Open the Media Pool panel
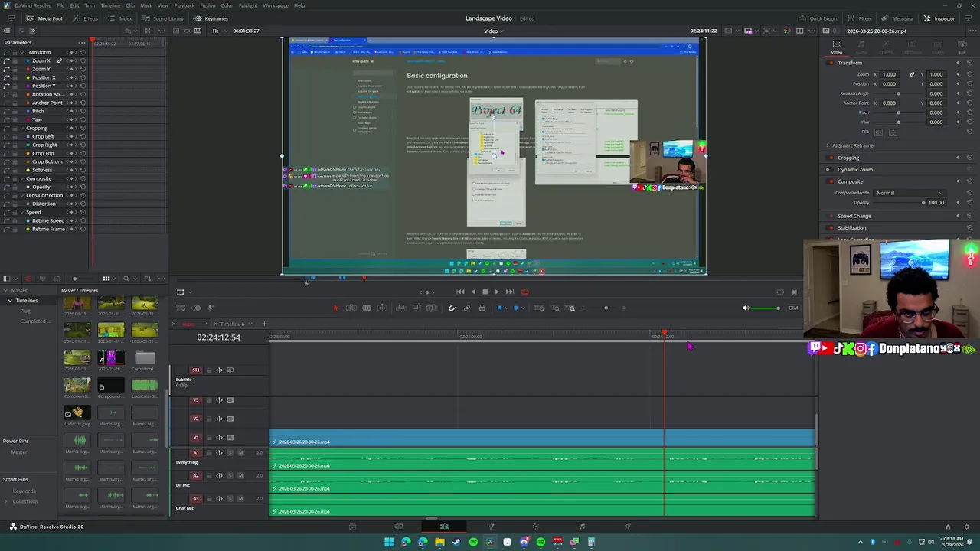The height and width of the screenshot is (551, 980). tap(44, 18)
